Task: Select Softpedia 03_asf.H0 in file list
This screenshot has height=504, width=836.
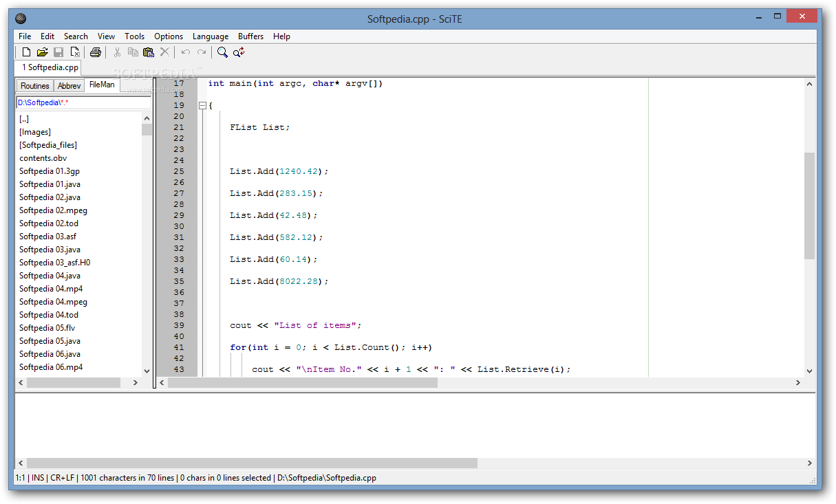Action: click(x=54, y=263)
